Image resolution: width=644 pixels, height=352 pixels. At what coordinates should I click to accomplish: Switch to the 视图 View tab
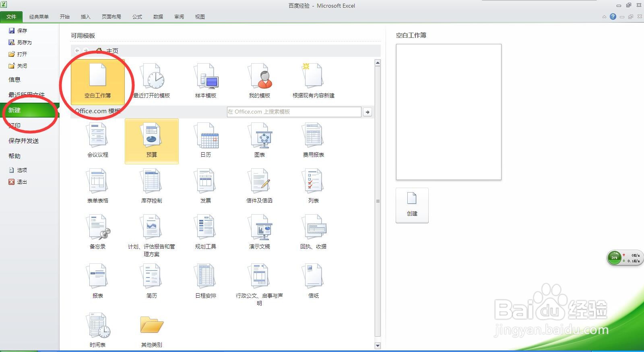pos(200,17)
